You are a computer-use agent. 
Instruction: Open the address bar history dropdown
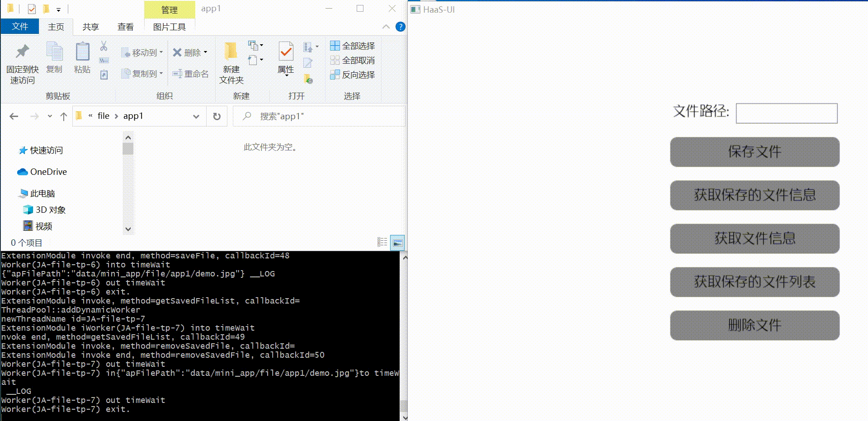pos(196,117)
